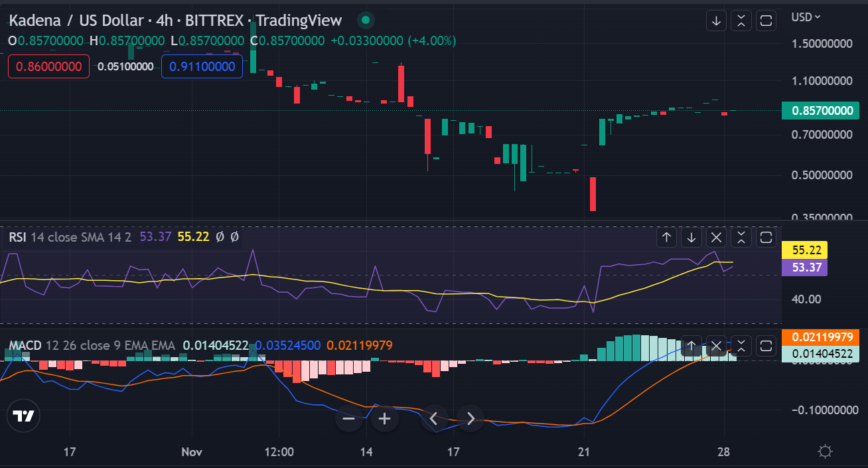Image resolution: width=868 pixels, height=468 pixels.
Task: Delete the RSI pane with X
Action: (x=716, y=237)
